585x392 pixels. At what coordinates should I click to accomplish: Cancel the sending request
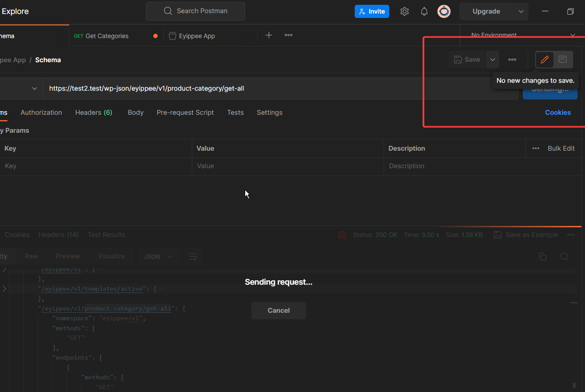(278, 310)
